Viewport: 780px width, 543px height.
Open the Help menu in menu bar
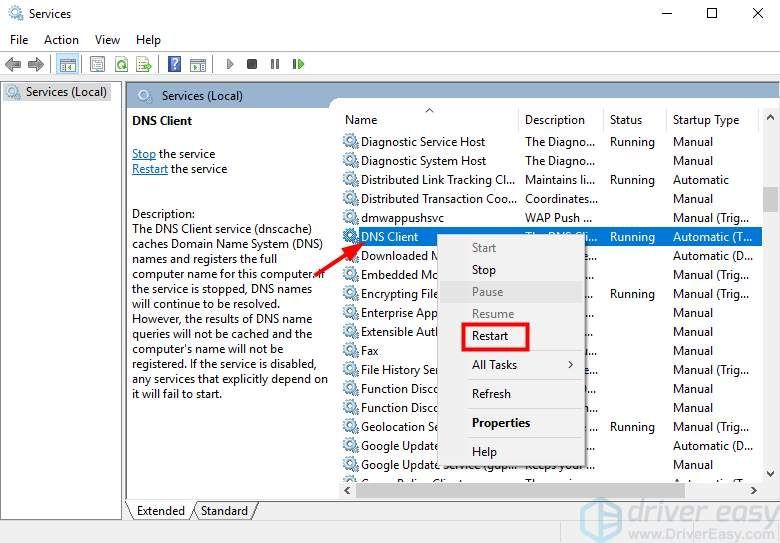tap(148, 40)
